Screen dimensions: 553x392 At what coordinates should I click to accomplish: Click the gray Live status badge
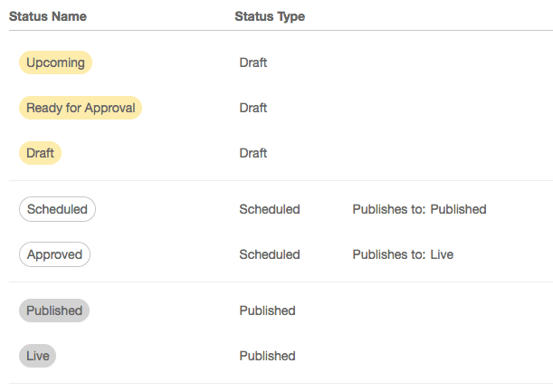point(37,356)
